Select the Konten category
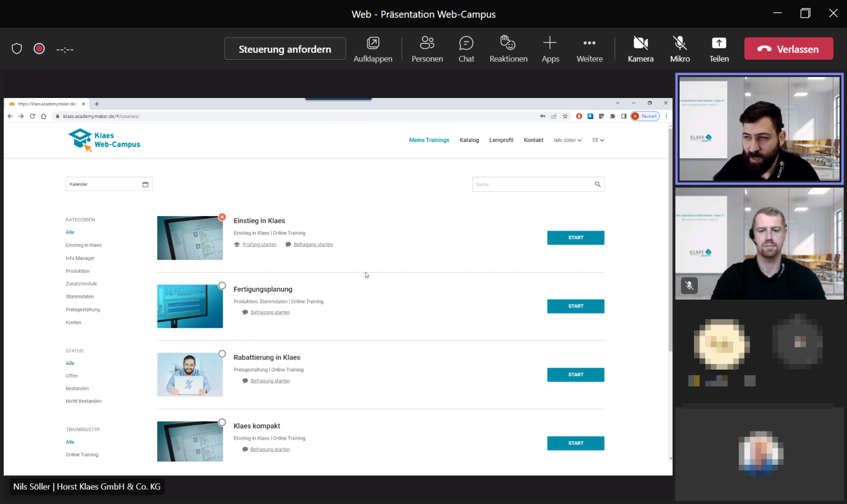This screenshot has height=504, width=847. pyautogui.click(x=74, y=322)
